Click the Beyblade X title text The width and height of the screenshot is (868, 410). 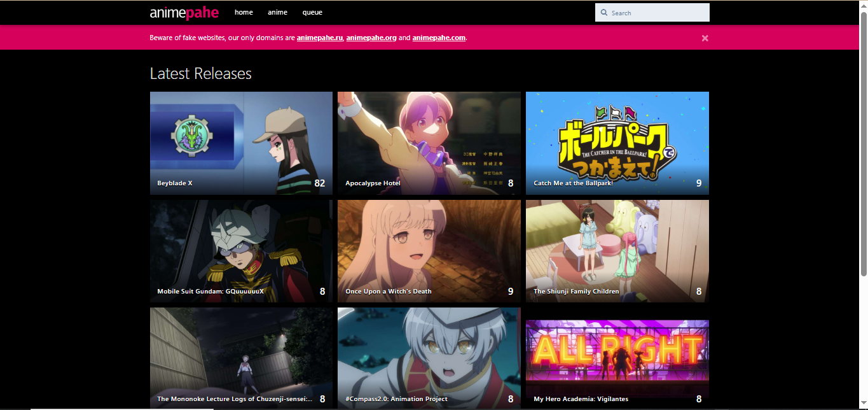(x=175, y=183)
